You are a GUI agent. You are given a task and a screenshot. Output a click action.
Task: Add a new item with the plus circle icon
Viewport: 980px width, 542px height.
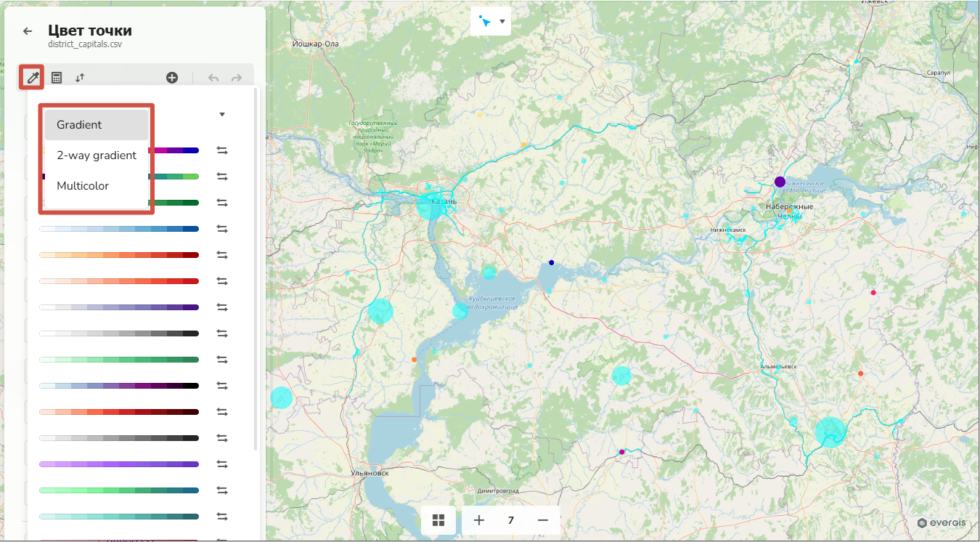tap(172, 78)
